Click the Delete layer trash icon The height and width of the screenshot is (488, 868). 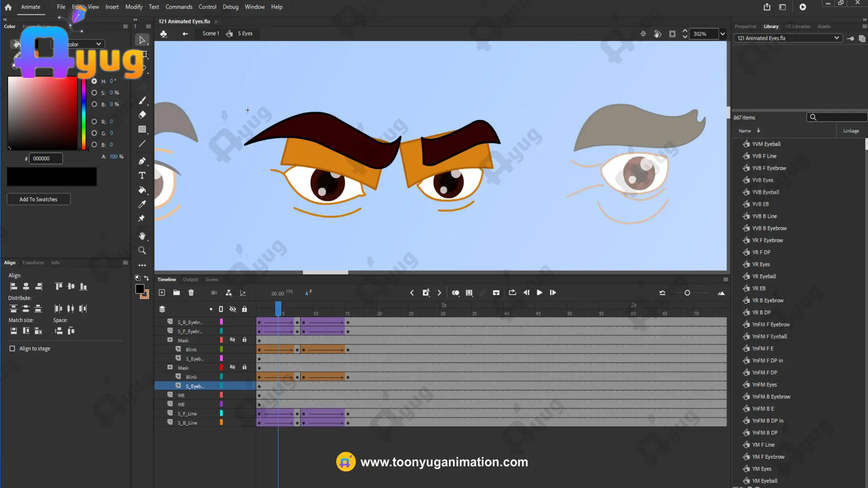(191, 293)
